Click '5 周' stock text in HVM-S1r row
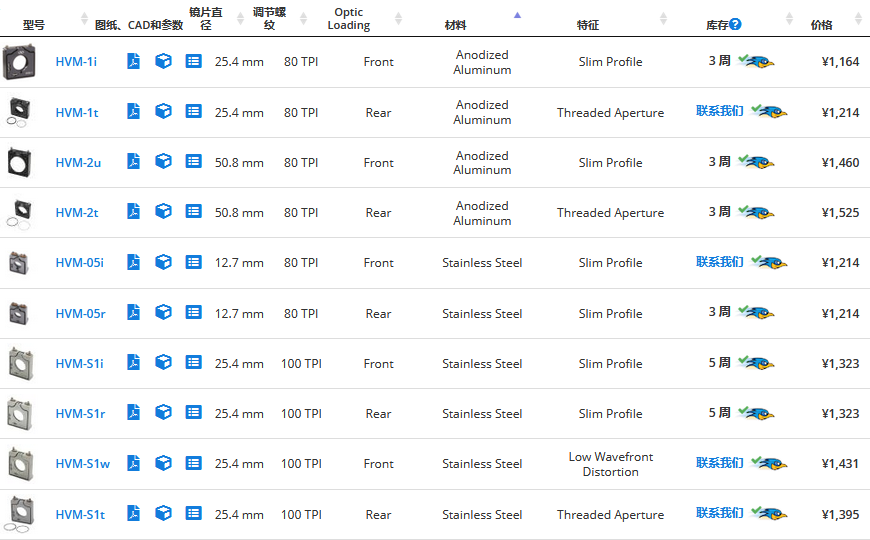The width and height of the screenshot is (870, 540). pyautogui.click(x=719, y=412)
